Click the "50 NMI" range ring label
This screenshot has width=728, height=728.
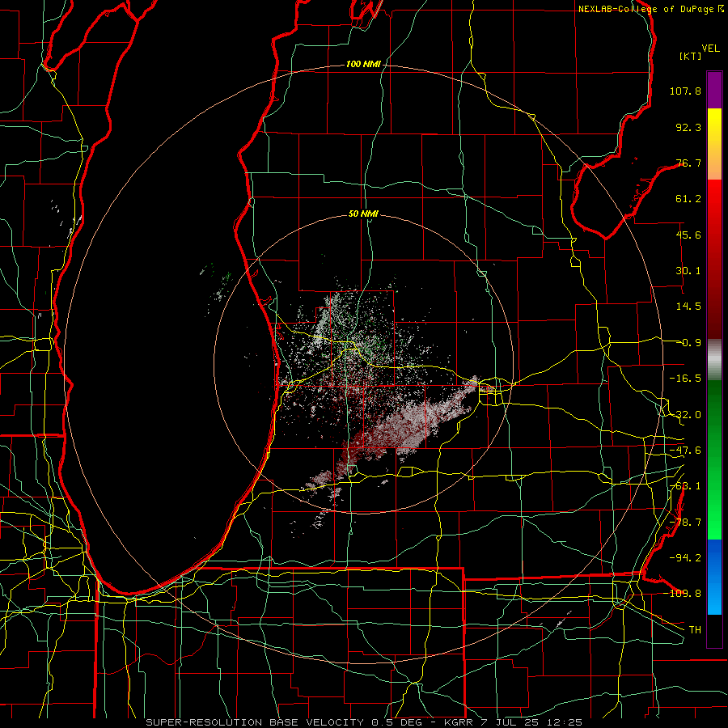363,214
